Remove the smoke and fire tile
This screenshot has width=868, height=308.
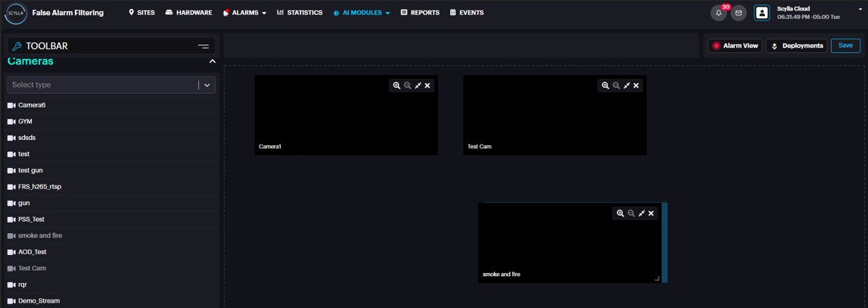(x=651, y=213)
